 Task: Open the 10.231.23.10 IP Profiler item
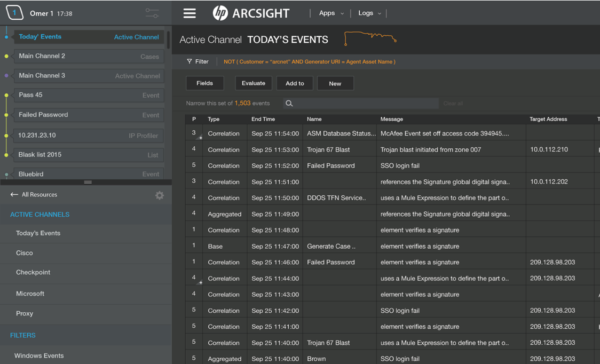pyautogui.click(x=89, y=136)
